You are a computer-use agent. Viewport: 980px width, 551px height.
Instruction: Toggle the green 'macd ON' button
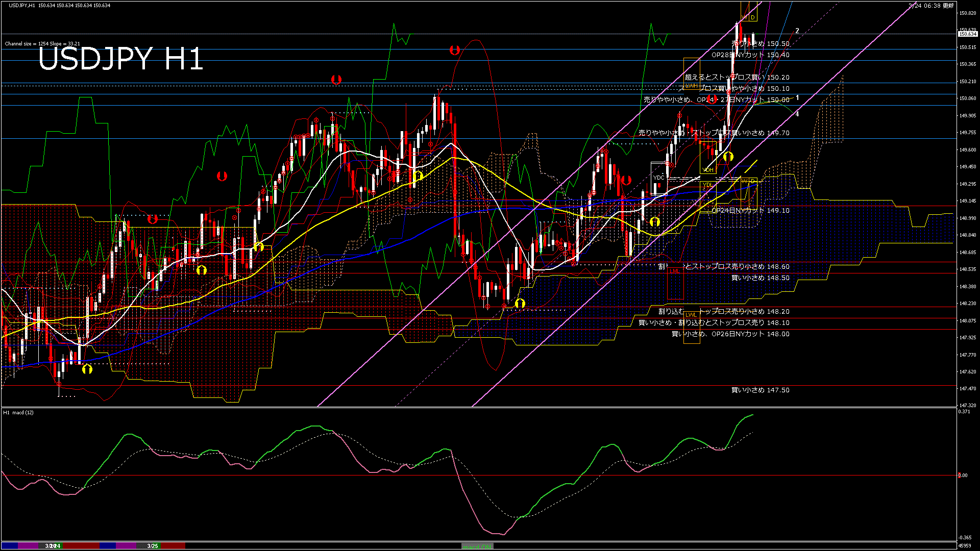(x=477, y=546)
